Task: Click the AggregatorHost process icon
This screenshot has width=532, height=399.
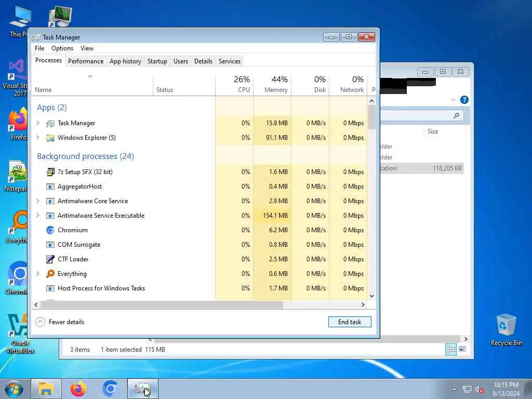Action: pyautogui.click(x=50, y=187)
